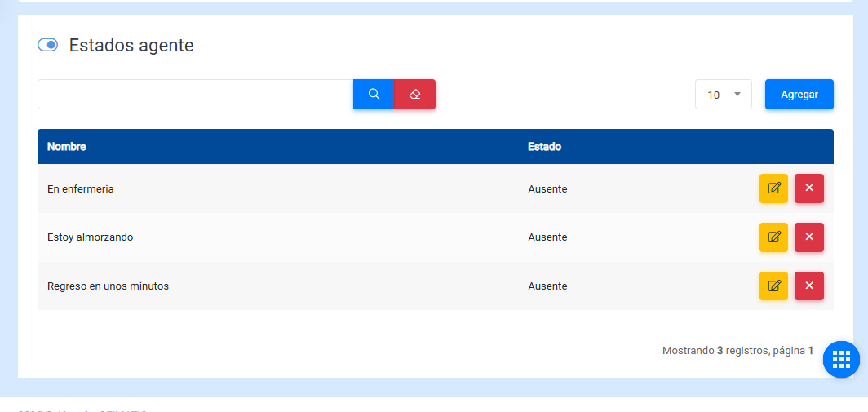Image resolution: width=868 pixels, height=412 pixels.
Task: Edit the 'En enfermeria' state
Action: tap(773, 188)
